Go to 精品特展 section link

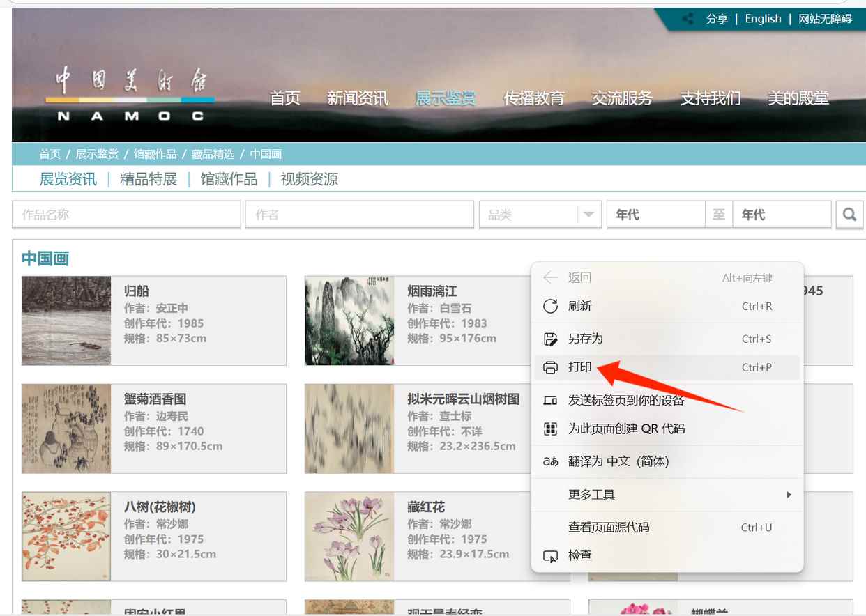pos(149,179)
